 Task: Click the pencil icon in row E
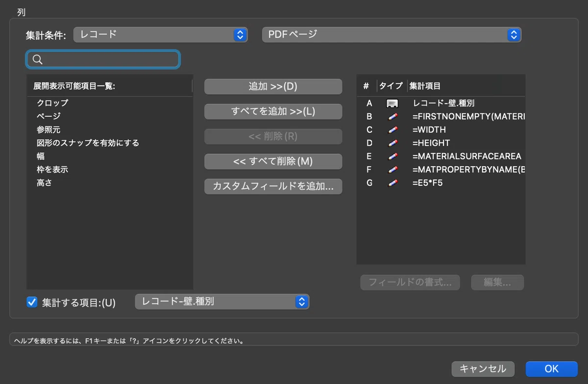392,156
